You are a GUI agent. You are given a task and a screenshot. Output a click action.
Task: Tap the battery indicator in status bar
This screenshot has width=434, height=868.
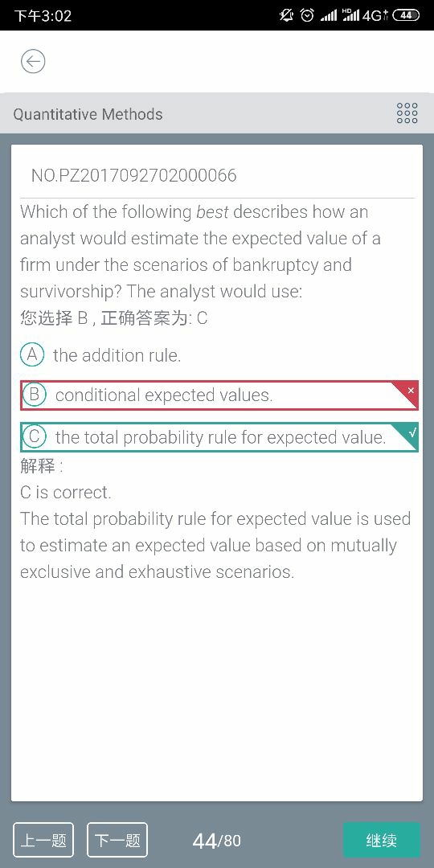pos(406,15)
